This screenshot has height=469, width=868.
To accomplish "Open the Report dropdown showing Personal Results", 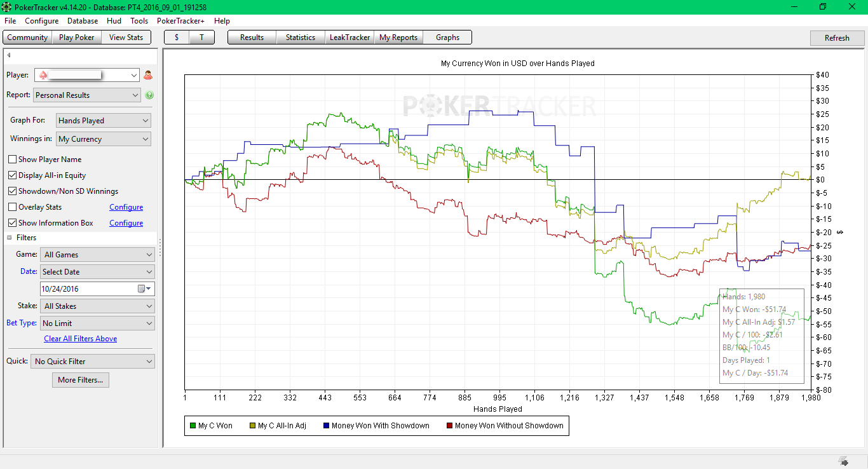I will pos(86,95).
